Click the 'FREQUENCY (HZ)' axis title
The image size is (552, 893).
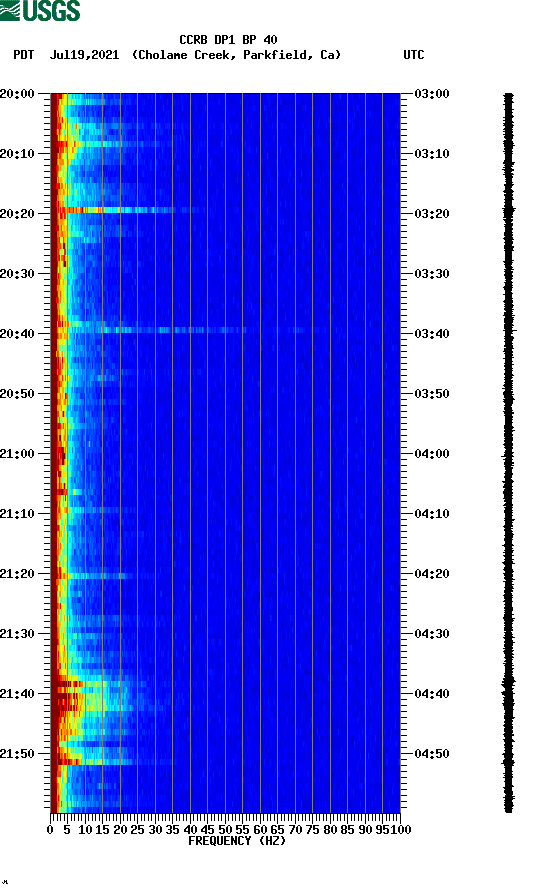coord(236,841)
